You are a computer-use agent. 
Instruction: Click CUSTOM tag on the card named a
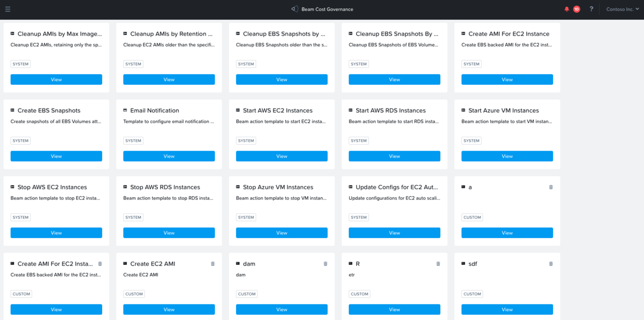472,218
